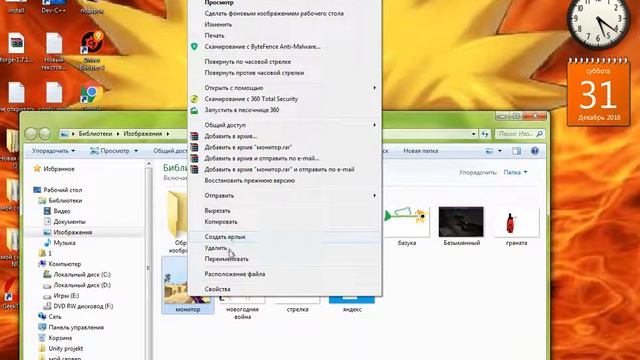Select Видео library in navigation tree
The height and width of the screenshot is (360, 640).
(62, 211)
